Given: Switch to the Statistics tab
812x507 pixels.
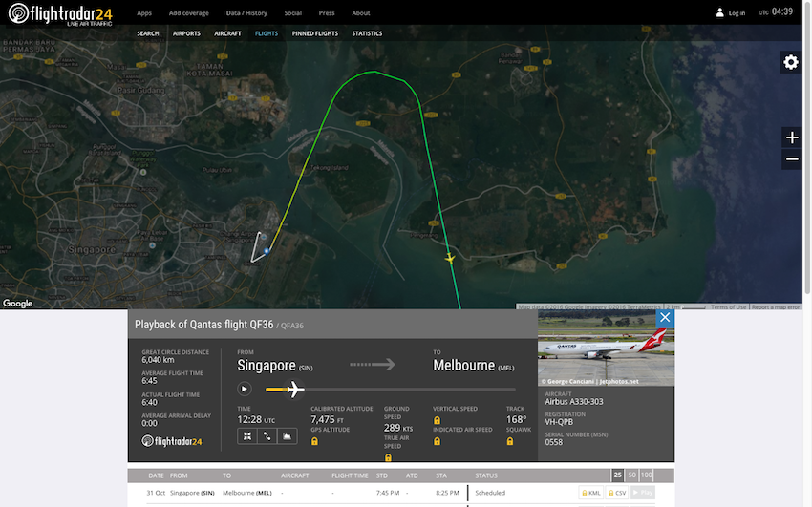Looking at the screenshot, I should point(367,33).
